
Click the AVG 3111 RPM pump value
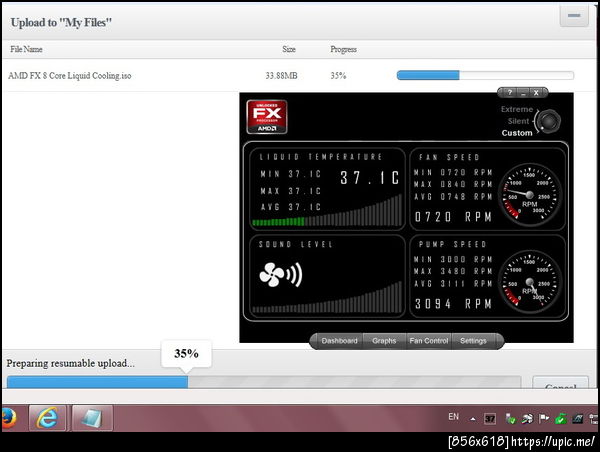point(453,284)
